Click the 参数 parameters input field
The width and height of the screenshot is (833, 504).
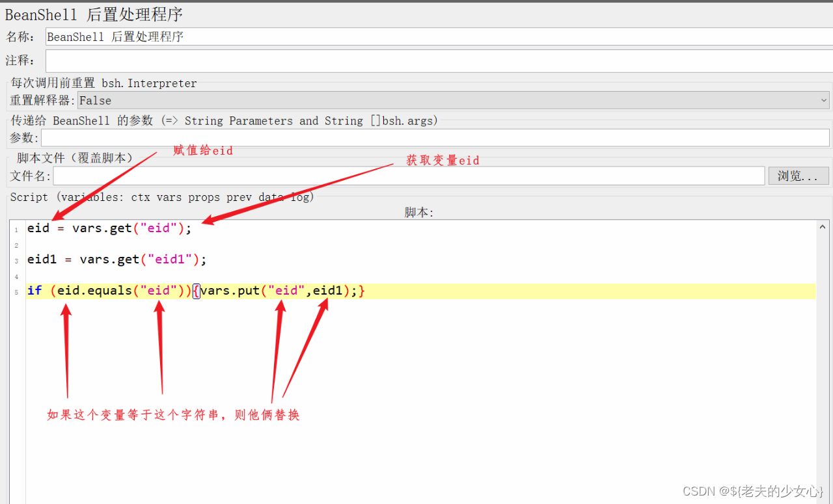(x=435, y=138)
